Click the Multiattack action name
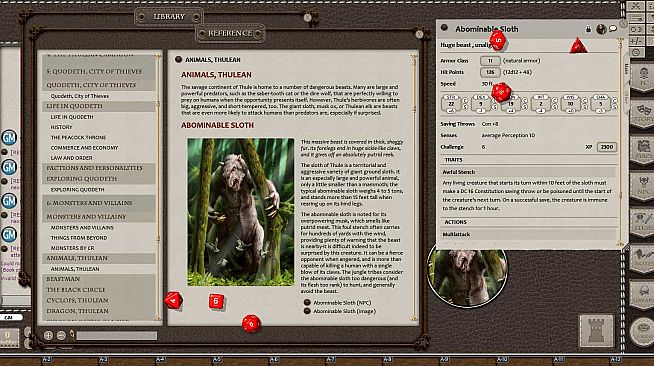This screenshot has width=654, height=366. [x=456, y=234]
